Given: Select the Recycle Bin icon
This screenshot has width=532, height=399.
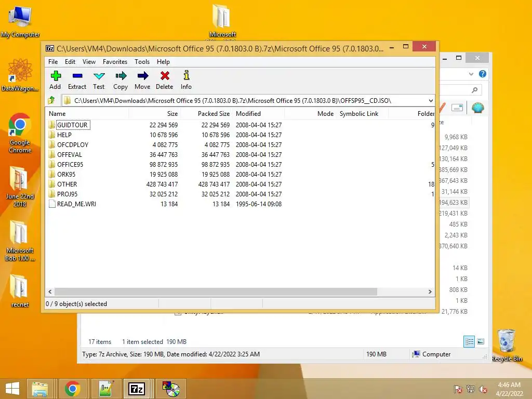Looking at the screenshot, I should 507,345.
